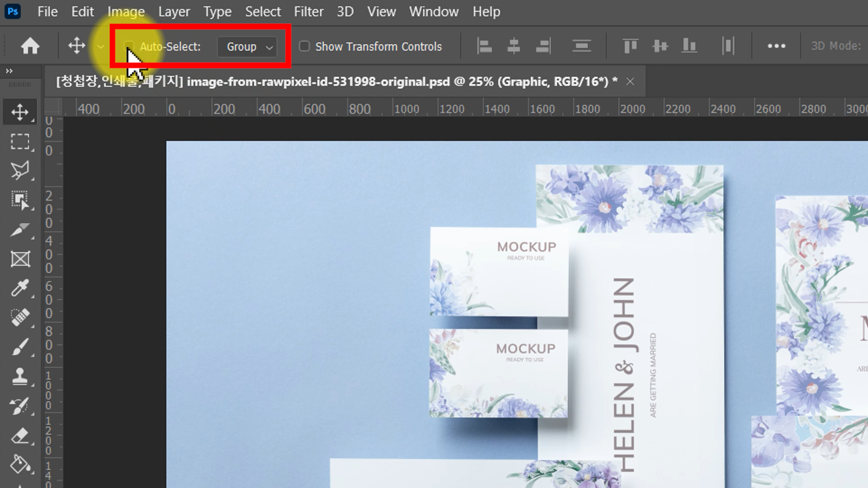Select the Polygonal Lasso tool

pos(20,170)
